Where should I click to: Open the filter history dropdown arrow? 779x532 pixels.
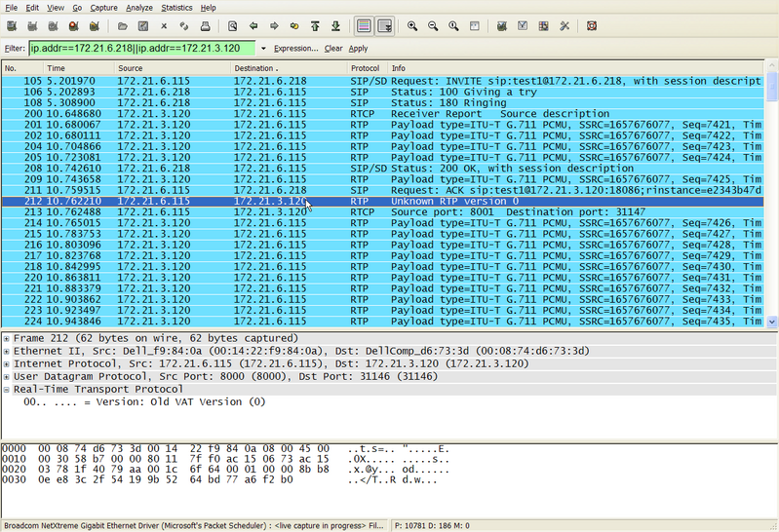click(263, 48)
